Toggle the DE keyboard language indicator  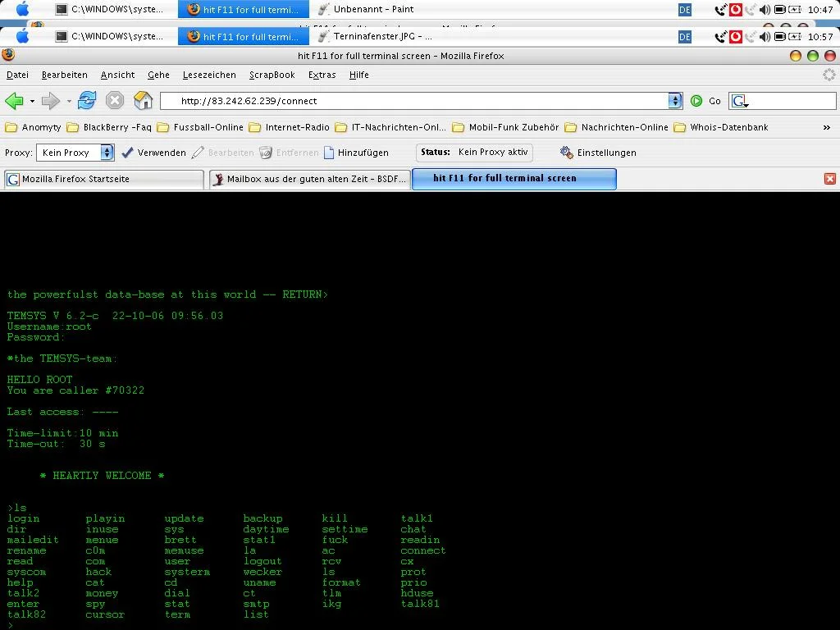[x=685, y=37]
